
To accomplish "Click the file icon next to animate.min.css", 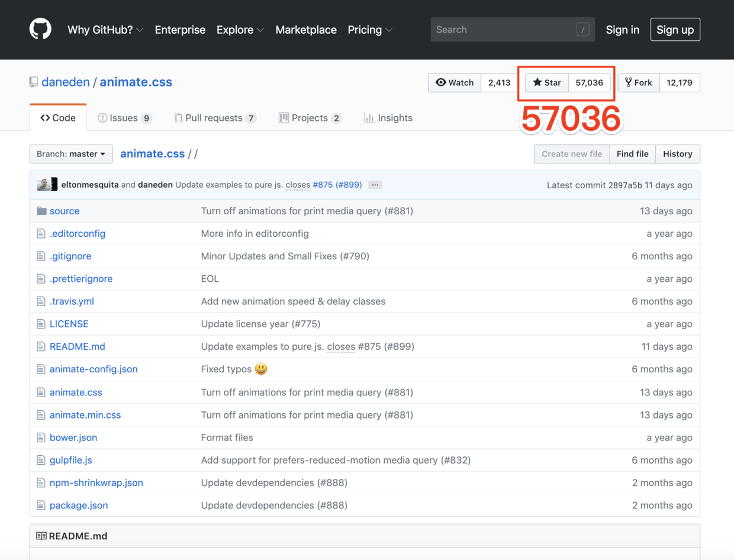I will point(41,415).
